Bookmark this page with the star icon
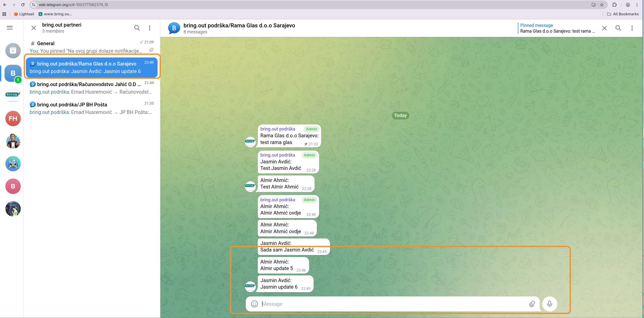This screenshot has height=318, width=644. coord(602,5)
